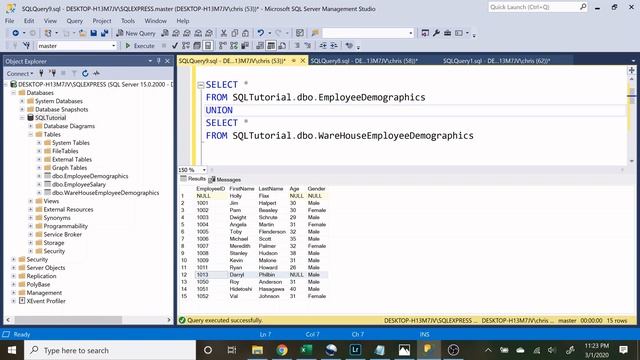
Task: Click the Decrease Indent icon
Action: click(x=323, y=46)
